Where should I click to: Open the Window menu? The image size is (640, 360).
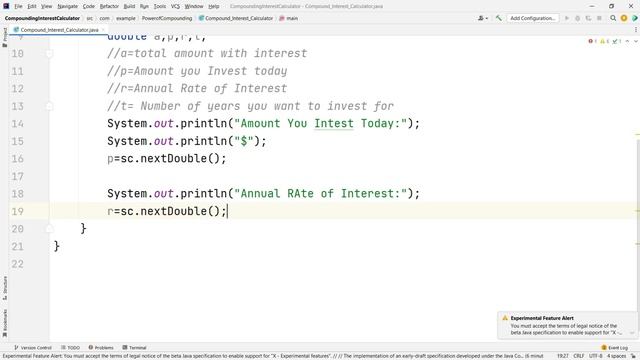pos(194,6)
